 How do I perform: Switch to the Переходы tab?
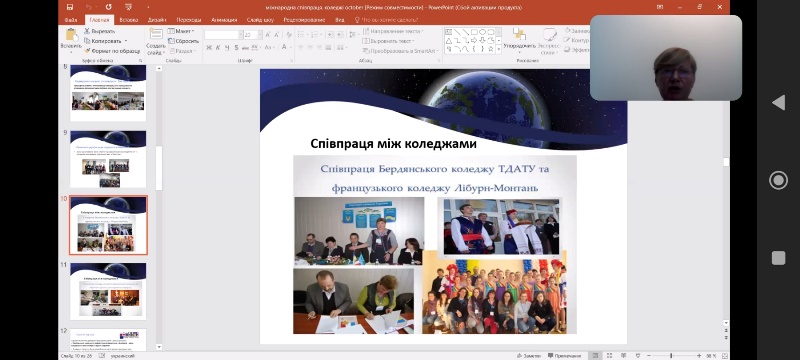pyautogui.click(x=189, y=20)
